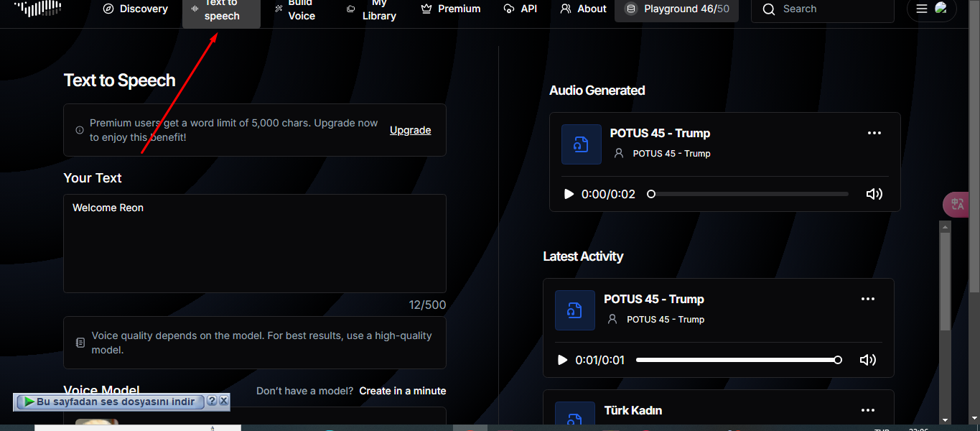Image resolution: width=980 pixels, height=431 pixels.
Task: Click the Create in a minute link
Action: [403, 391]
